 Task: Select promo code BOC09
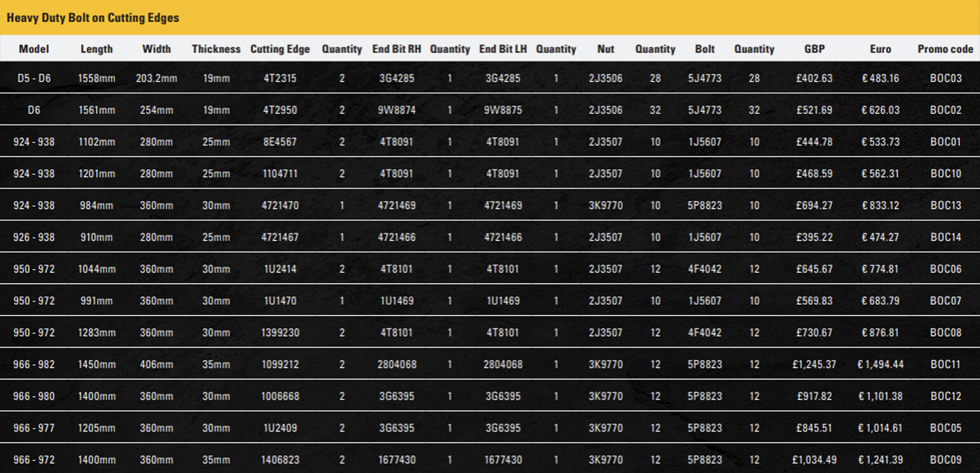946,460
